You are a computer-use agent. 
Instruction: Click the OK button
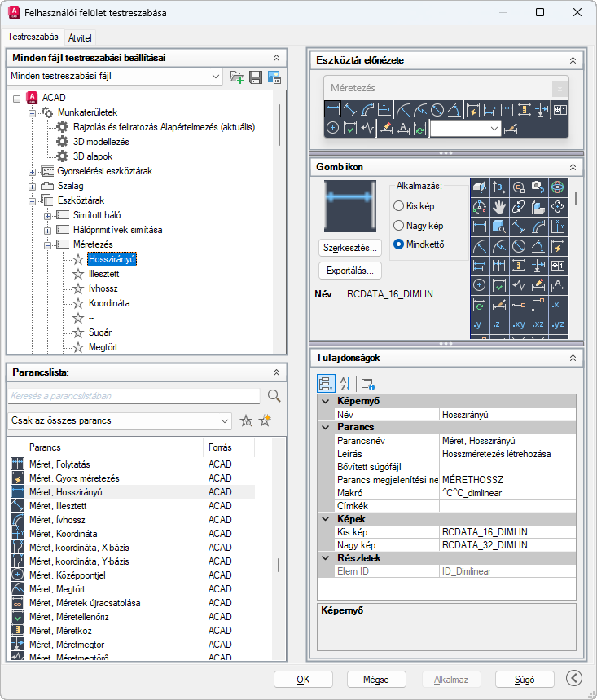(304, 680)
